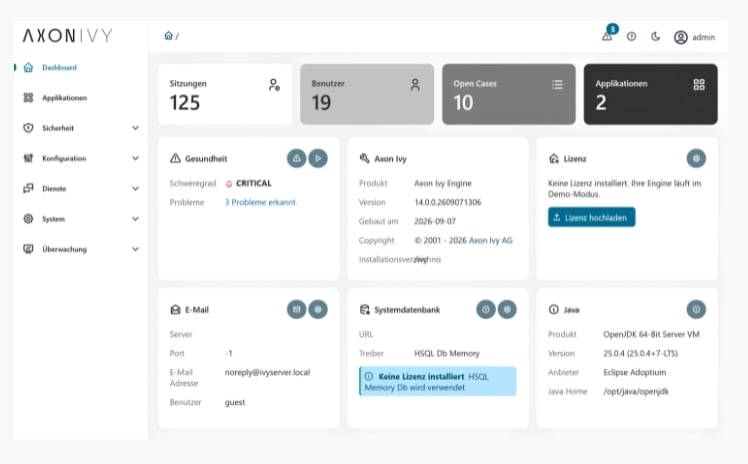Click the info button in Java card
The width and height of the screenshot is (748, 464).
[696, 309]
